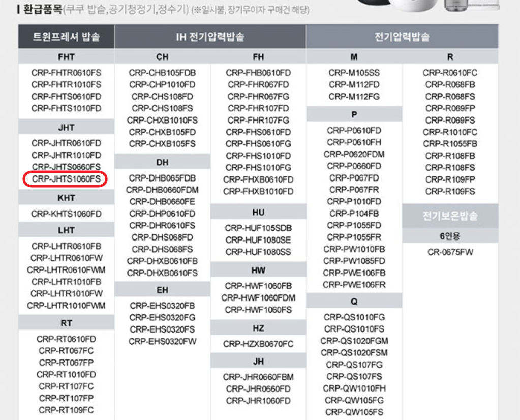
Task: Select CRP-R109FS model
Action: pyautogui.click(x=450, y=192)
